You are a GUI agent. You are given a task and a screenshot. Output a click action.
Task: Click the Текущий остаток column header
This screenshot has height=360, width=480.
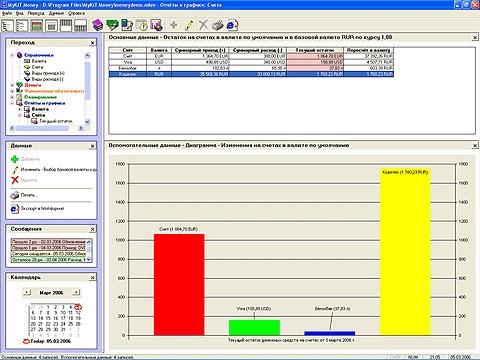tap(315, 50)
